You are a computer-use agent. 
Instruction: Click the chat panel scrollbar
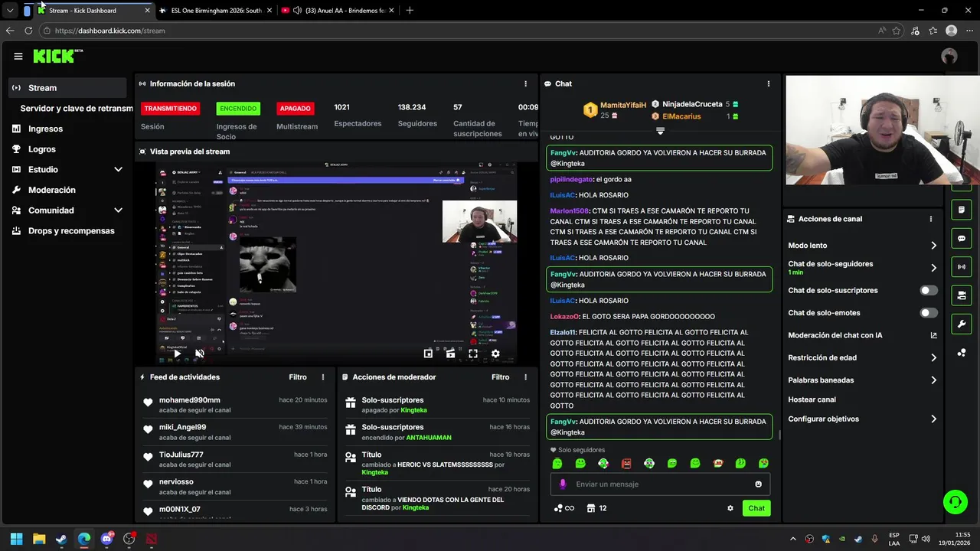point(779,435)
